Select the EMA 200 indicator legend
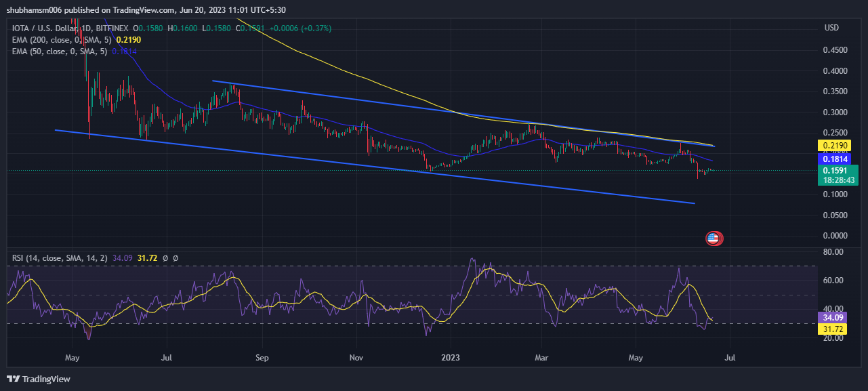 tap(77, 40)
